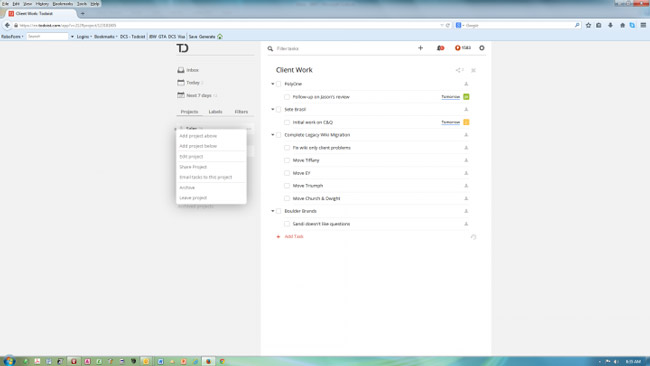Check off Complete Legacy Wiki Migration
The image size is (650, 366).
coord(279,135)
